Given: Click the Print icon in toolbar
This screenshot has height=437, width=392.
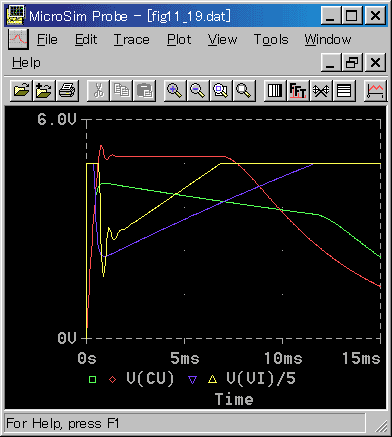Looking at the screenshot, I should tap(67, 90).
